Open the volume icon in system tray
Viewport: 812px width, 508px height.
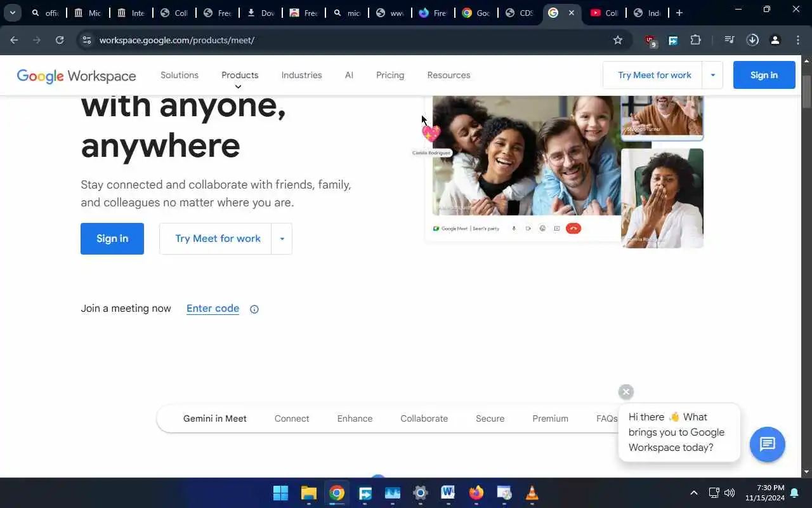click(730, 493)
